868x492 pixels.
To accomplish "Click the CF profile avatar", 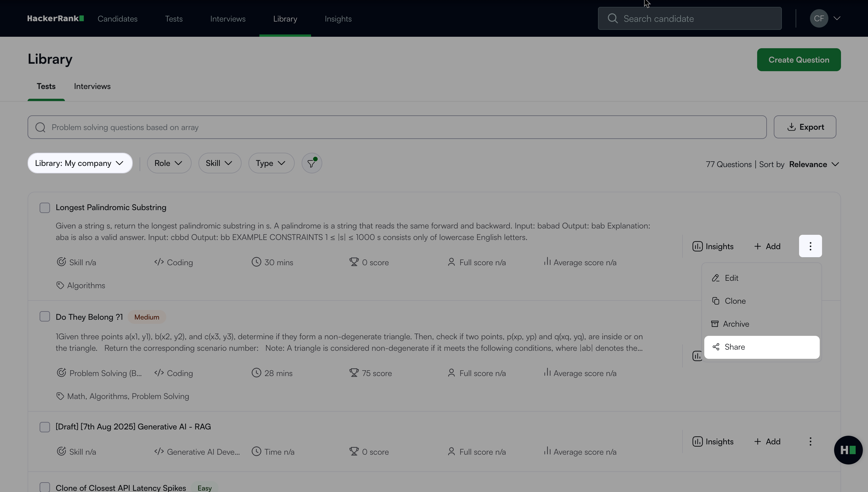I will 819,19.
